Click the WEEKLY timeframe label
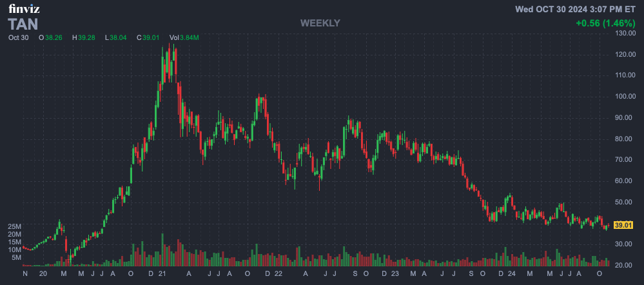644x285 pixels. pyautogui.click(x=320, y=23)
